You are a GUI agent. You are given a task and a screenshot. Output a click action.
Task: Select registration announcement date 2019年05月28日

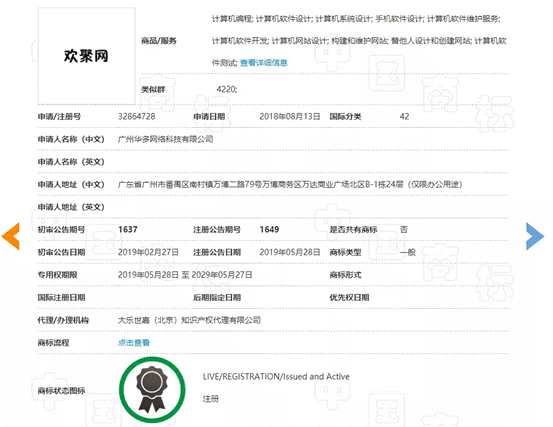(x=290, y=252)
